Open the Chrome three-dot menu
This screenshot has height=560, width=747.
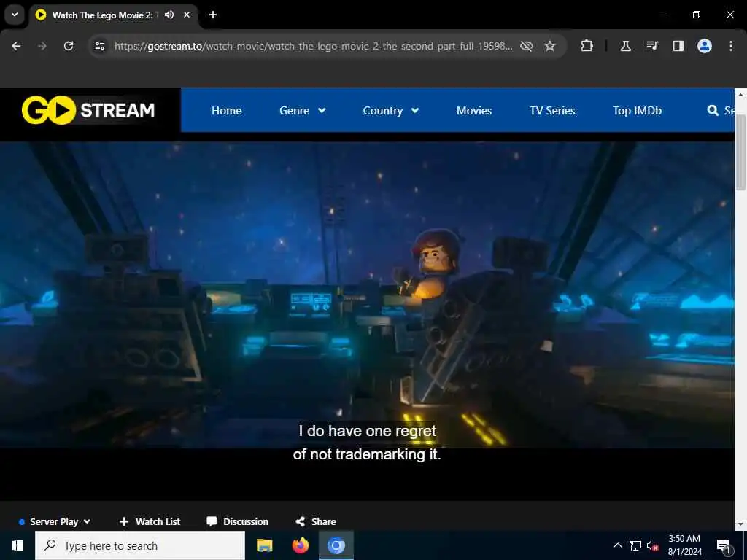[x=731, y=46]
